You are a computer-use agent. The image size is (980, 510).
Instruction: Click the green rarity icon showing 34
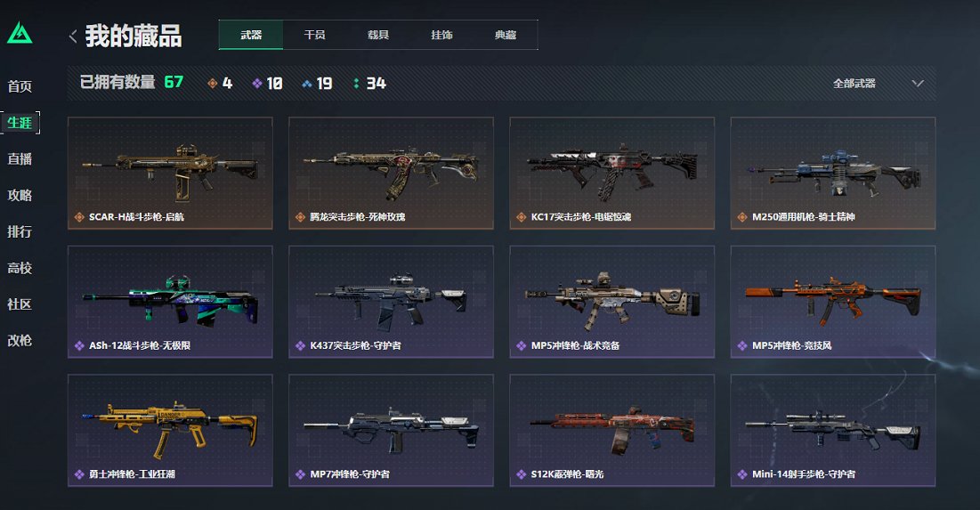(356, 83)
